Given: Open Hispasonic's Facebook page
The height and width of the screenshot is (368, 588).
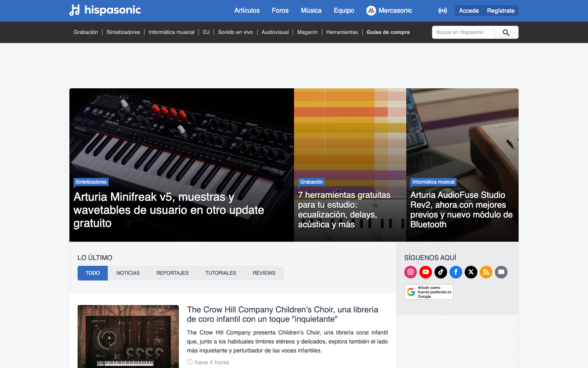Looking at the screenshot, I should (456, 272).
